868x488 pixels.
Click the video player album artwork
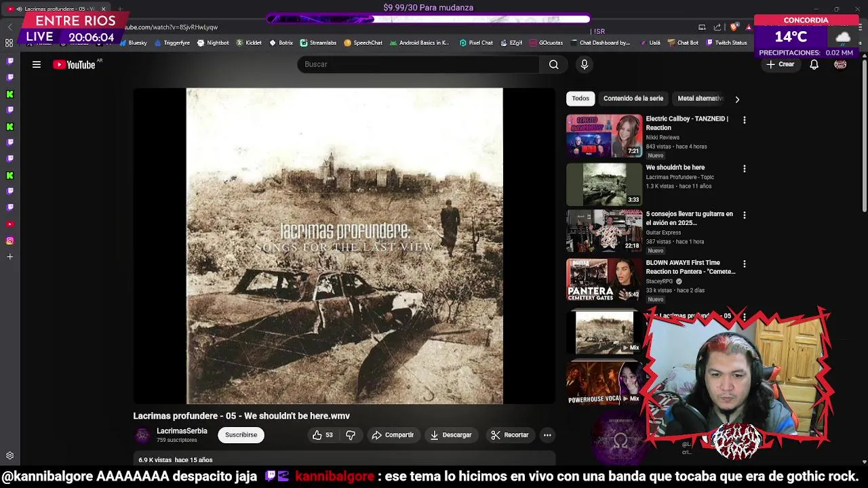point(344,246)
